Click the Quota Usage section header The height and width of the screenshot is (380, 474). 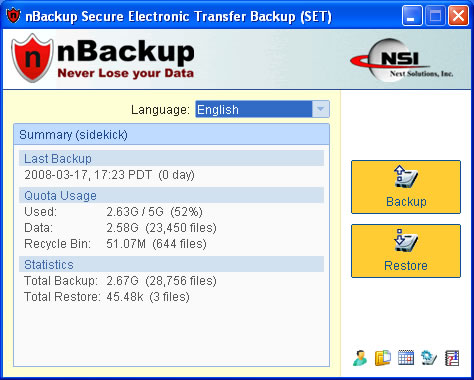tap(171, 195)
